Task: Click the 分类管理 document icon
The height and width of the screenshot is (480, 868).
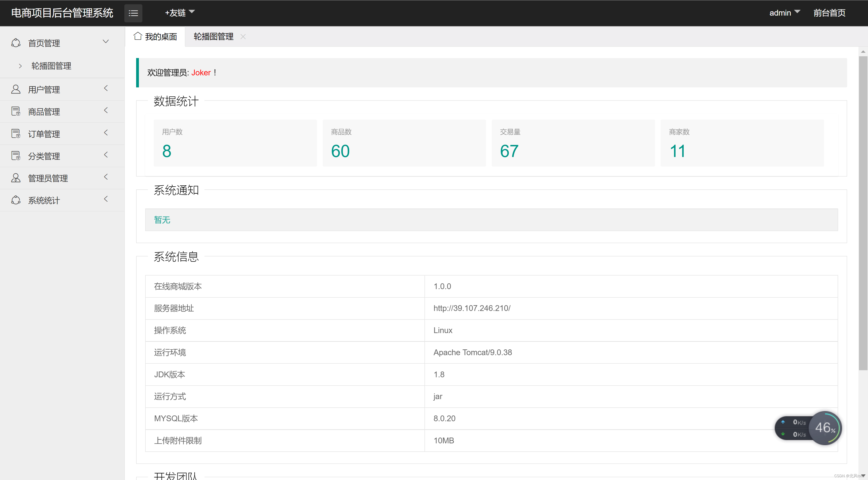Action: pyautogui.click(x=16, y=156)
